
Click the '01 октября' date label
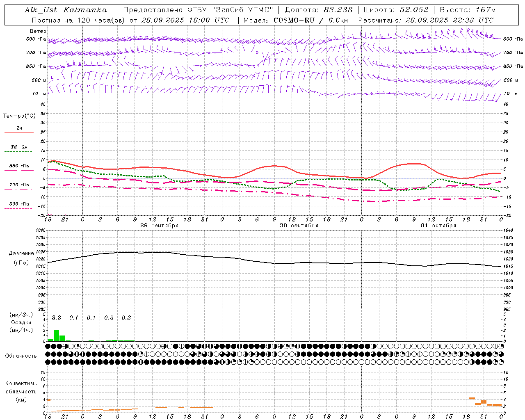tap(438, 226)
